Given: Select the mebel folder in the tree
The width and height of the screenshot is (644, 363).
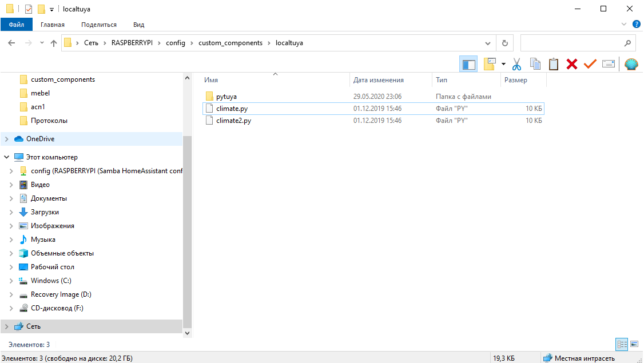Looking at the screenshot, I should click(x=40, y=93).
